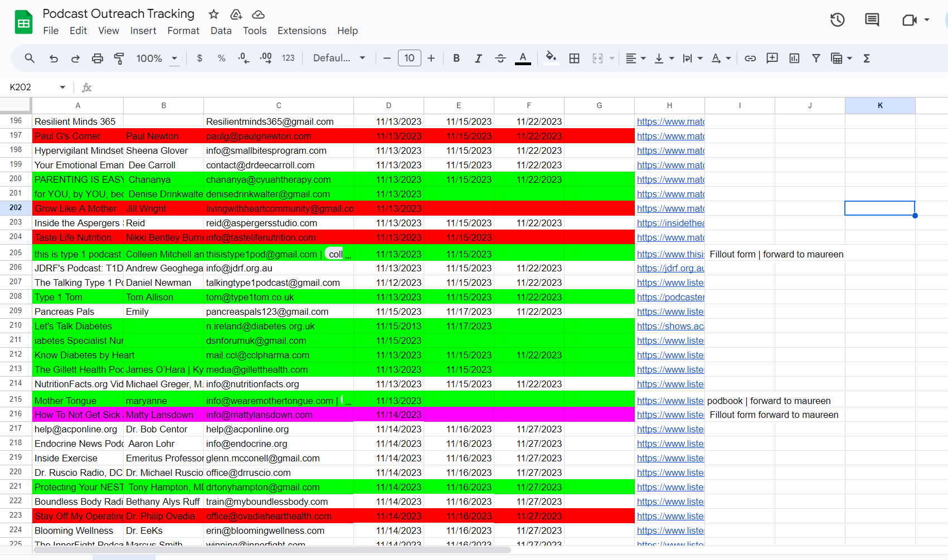Image resolution: width=948 pixels, height=560 pixels.
Task: Click the move to folder icon
Action: tap(236, 14)
